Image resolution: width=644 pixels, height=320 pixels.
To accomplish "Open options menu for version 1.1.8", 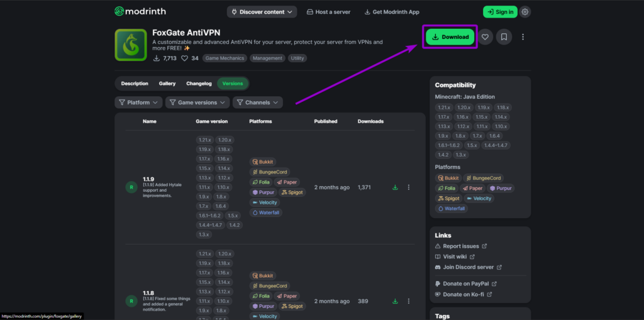I will pos(409,301).
